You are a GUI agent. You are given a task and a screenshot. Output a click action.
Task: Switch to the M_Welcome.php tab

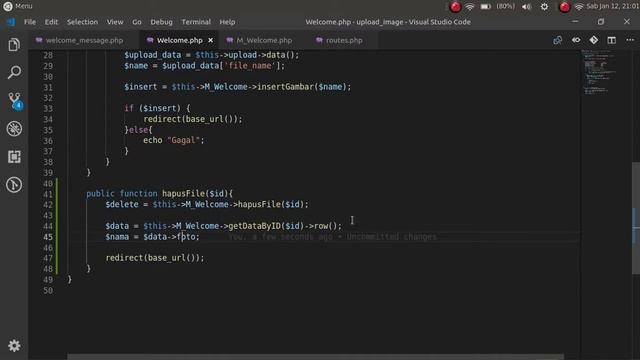[x=264, y=40]
